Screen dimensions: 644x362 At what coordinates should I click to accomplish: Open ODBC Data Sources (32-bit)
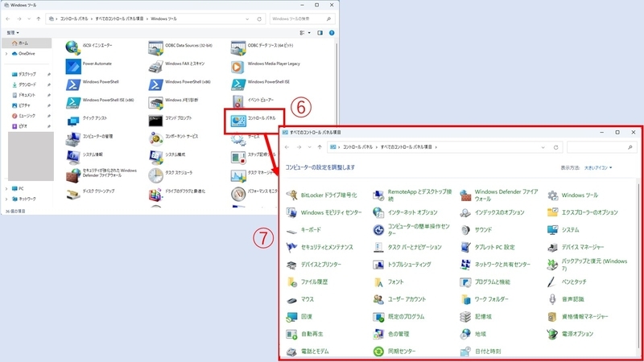[180, 46]
